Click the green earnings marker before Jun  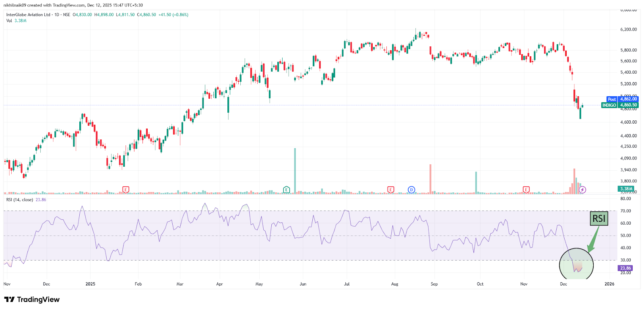tap(287, 190)
